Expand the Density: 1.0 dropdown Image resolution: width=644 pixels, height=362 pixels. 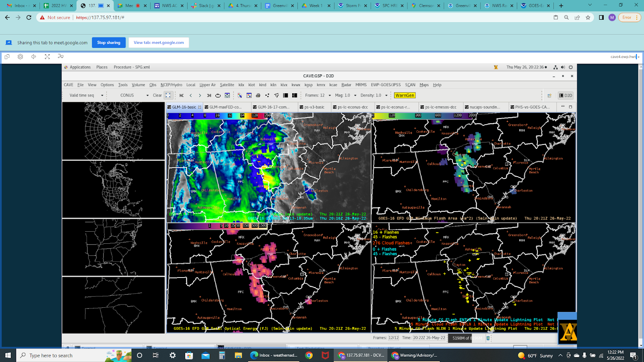386,95
